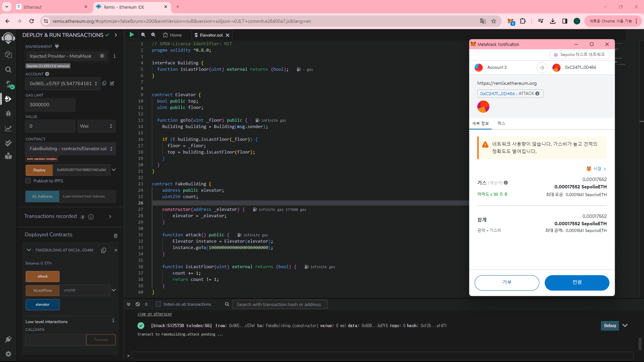Expand the Deploy constructor parameters chevron
Viewport: 644px width, 362px height.
[114, 170]
